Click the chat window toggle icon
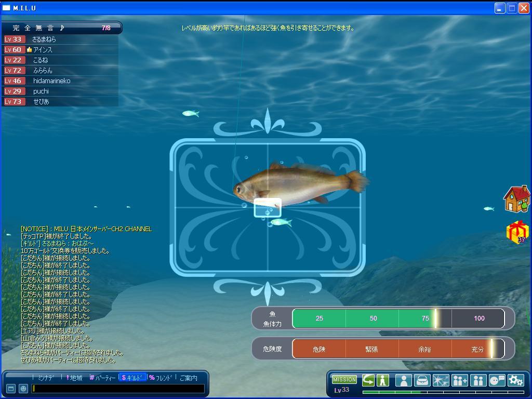This screenshot has width=532, height=399. click(11, 389)
